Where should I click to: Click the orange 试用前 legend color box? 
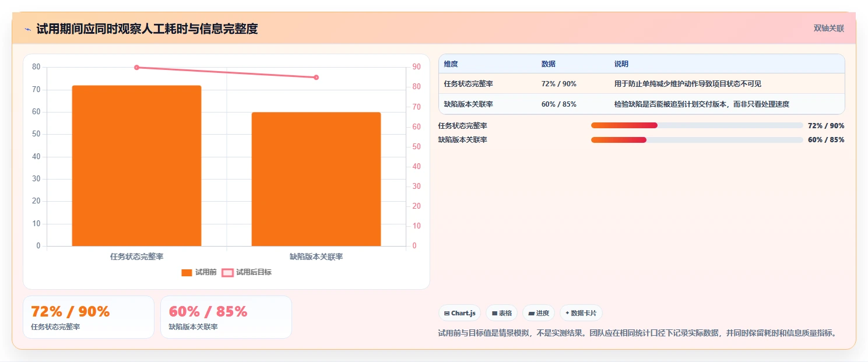click(x=187, y=272)
